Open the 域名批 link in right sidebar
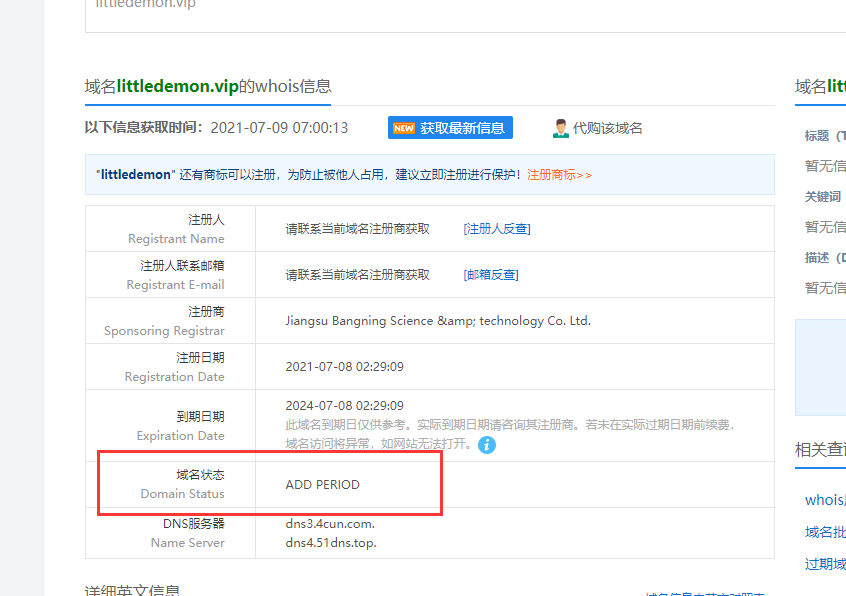 (x=824, y=532)
